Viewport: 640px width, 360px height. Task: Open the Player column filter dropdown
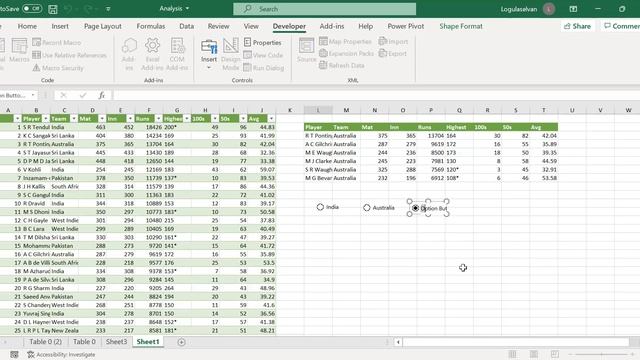(46, 118)
